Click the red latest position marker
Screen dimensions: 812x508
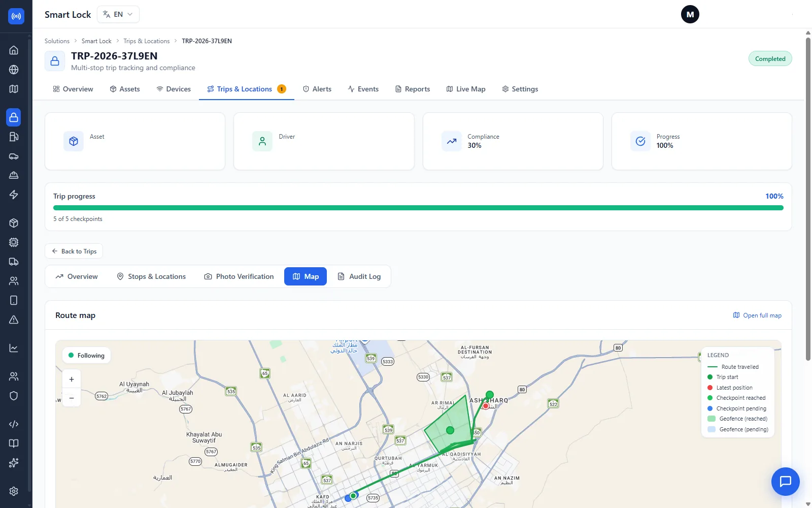pos(486,406)
